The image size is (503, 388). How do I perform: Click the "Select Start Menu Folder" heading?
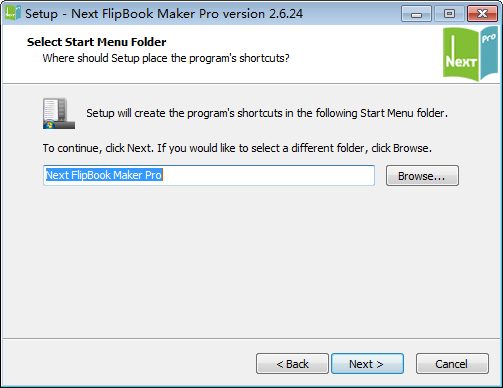tap(96, 42)
